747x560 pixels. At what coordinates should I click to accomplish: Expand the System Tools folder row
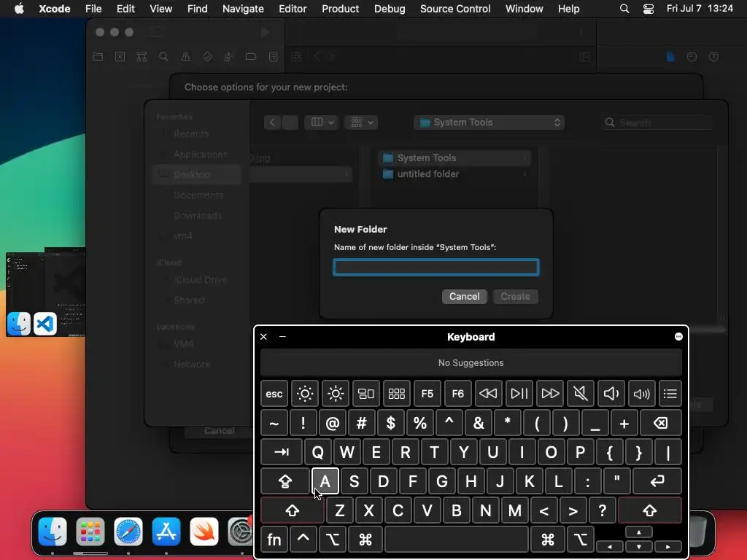coord(455,157)
